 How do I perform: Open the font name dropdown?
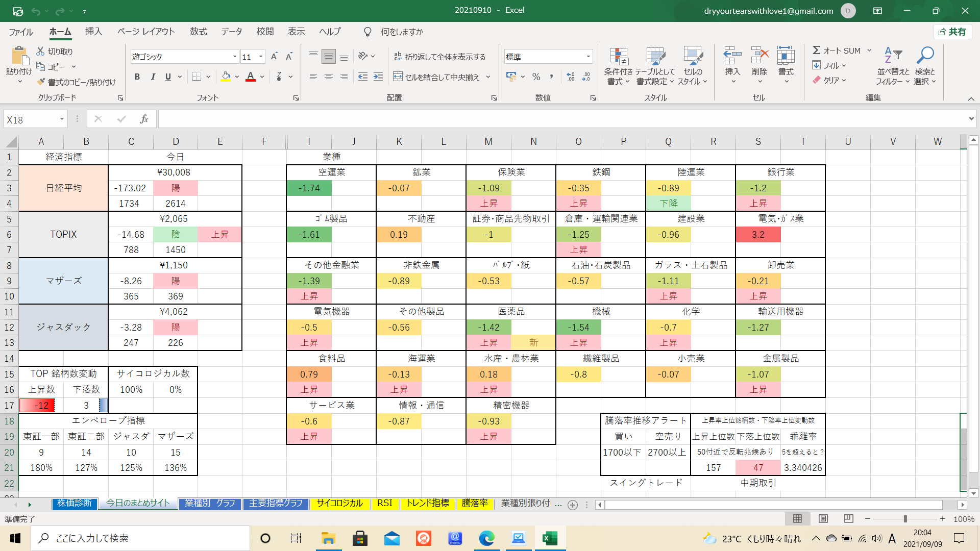point(235,57)
